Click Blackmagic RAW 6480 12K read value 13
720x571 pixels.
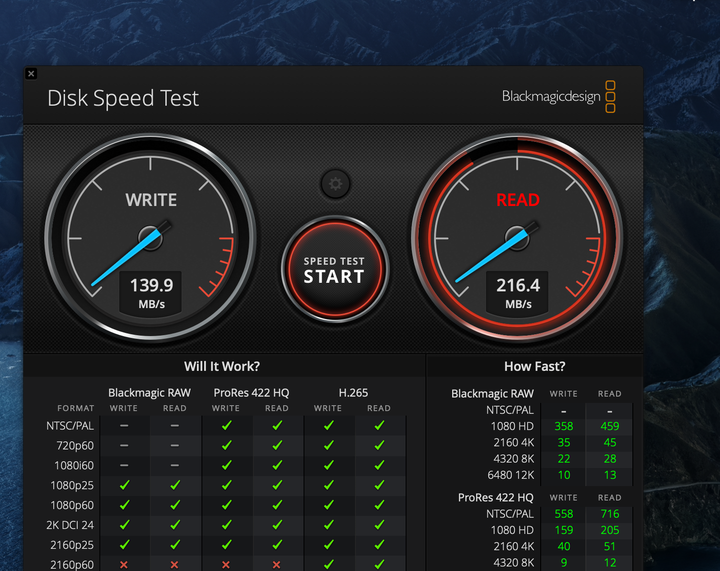609,475
